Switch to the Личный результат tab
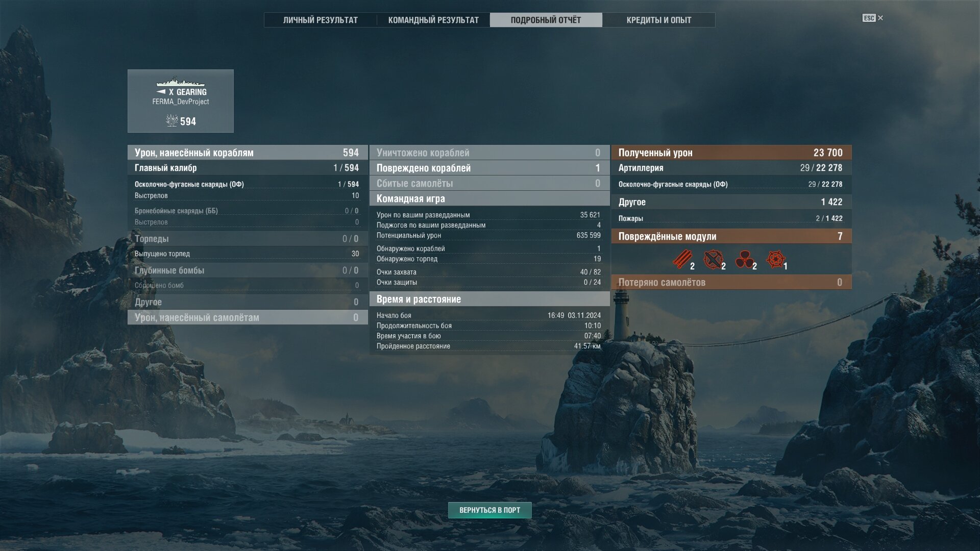 [321, 20]
